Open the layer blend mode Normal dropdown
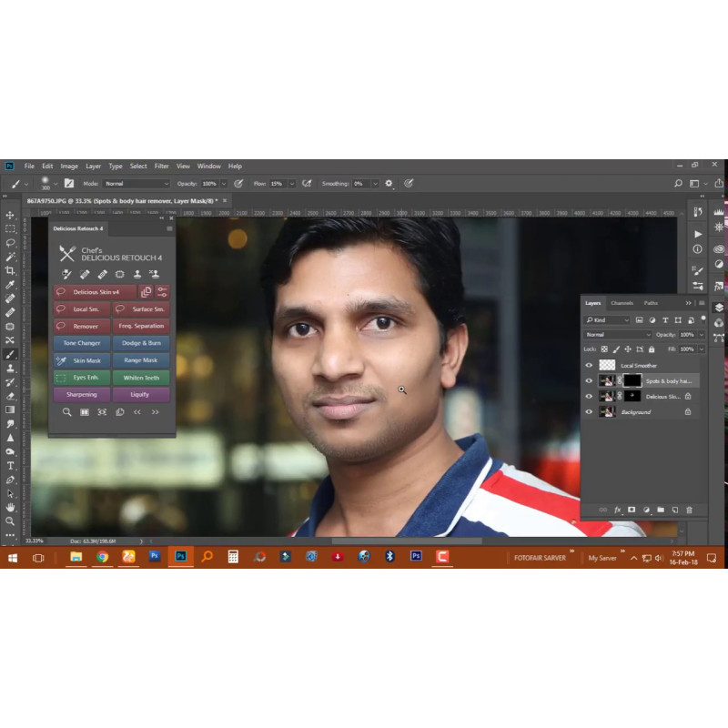 coord(618,335)
